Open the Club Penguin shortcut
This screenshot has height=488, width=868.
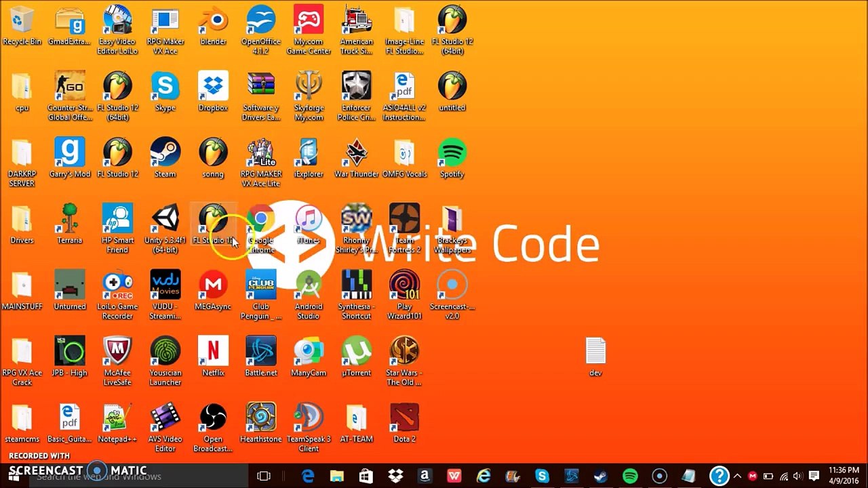click(x=261, y=296)
